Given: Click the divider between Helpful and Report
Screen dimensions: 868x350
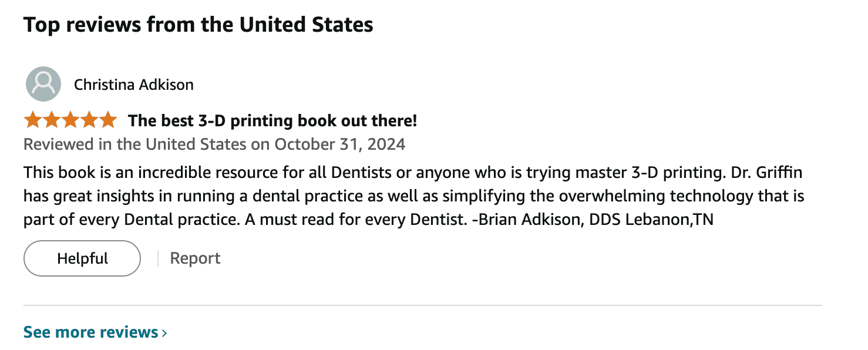Looking at the screenshot, I should (x=158, y=258).
